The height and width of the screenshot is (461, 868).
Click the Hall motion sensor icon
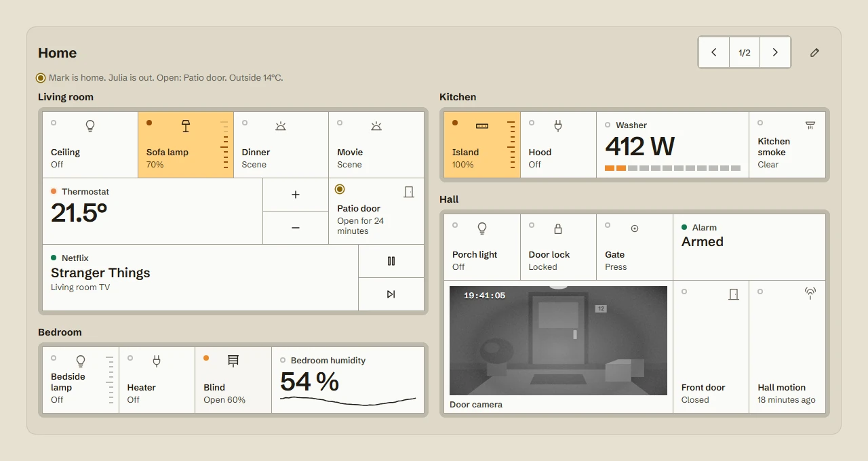point(810,294)
